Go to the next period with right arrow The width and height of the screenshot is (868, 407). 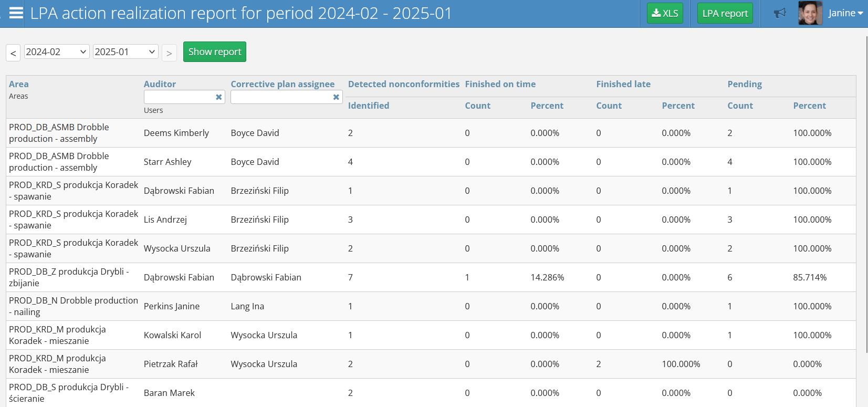[x=169, y=53]
